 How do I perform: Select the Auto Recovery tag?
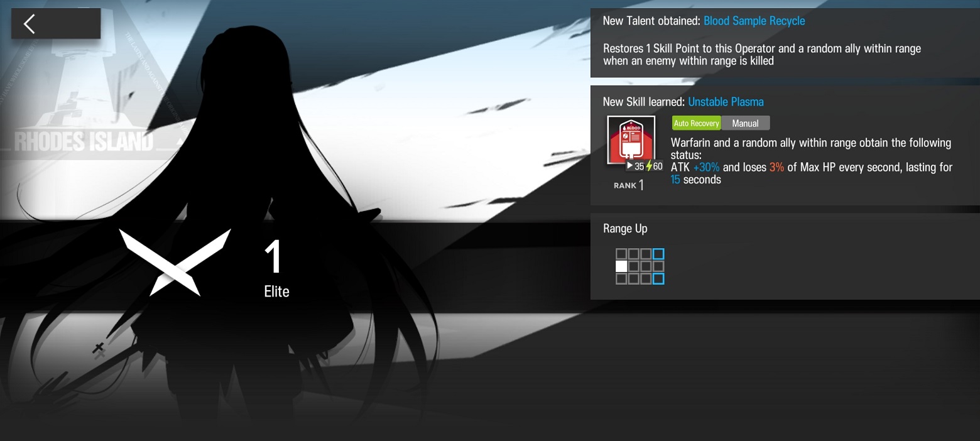point(696,123)
